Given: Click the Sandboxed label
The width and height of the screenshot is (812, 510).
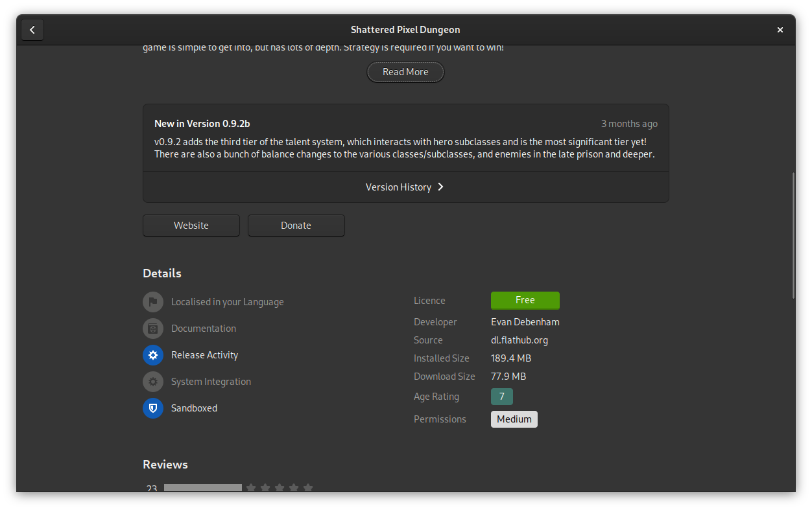Looking at the screenshot, I should [195, 408].
